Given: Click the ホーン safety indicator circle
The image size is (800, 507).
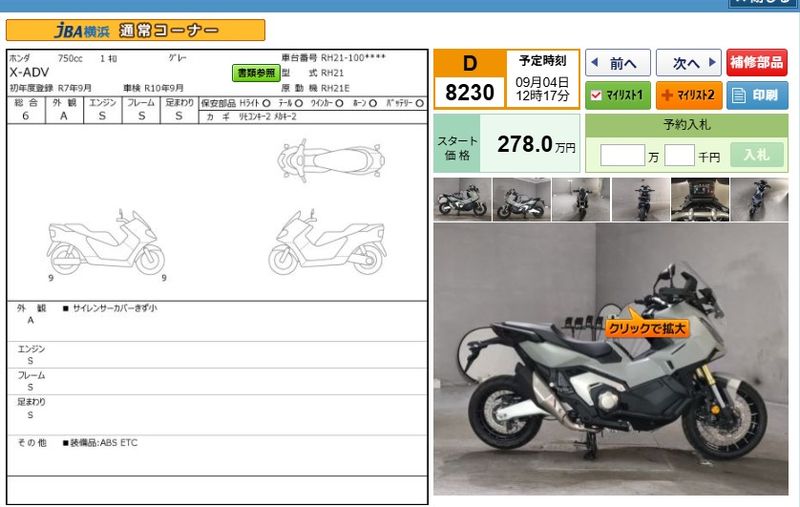Looking at the screenshot, I should [x=373, y=103].
